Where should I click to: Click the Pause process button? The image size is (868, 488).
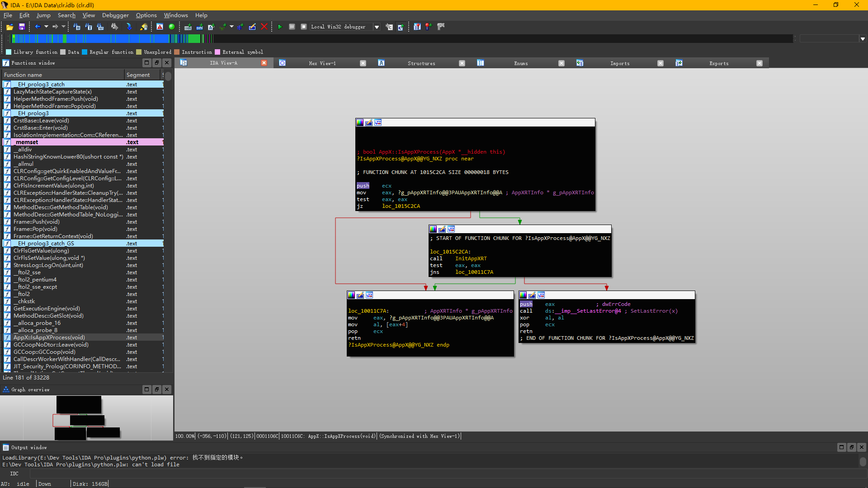[x=292, y=27]
